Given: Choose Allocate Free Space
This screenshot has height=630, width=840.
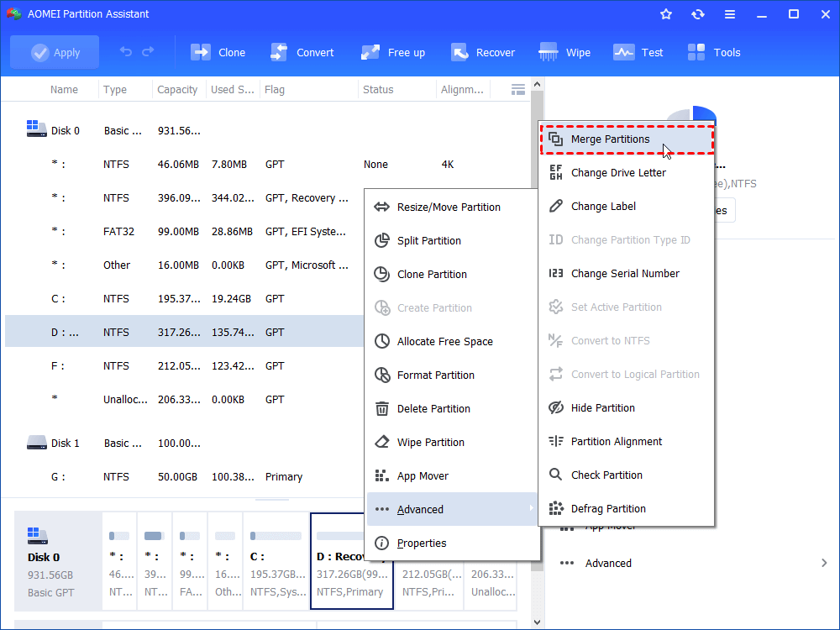Looking at the screenshot, I should [452, 341].
